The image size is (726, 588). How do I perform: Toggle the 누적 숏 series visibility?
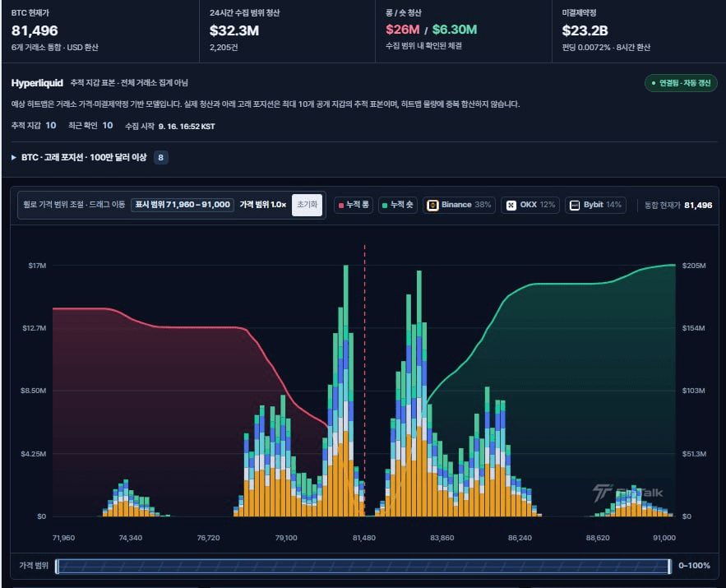pos(397,205)
